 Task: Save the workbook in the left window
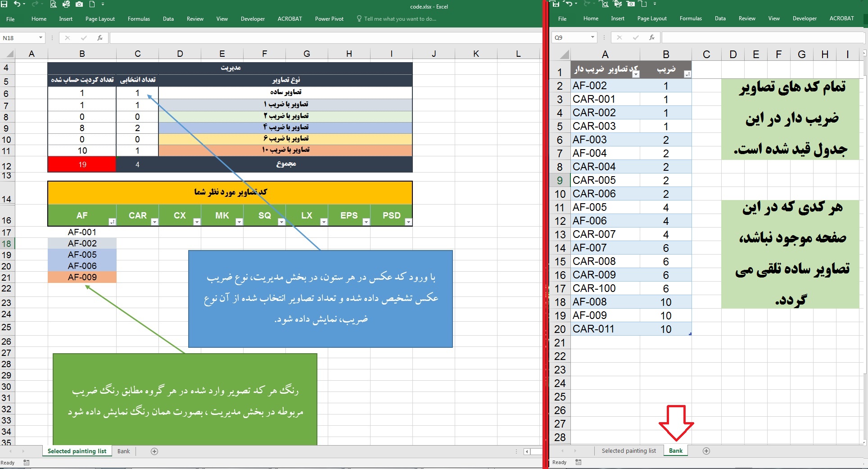[x=5, y=4]
